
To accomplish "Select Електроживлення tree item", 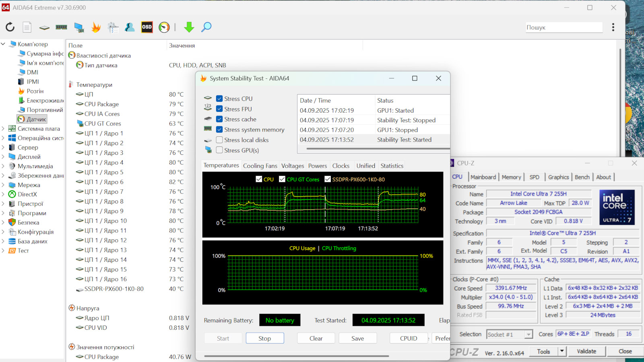I will (45, 100).
